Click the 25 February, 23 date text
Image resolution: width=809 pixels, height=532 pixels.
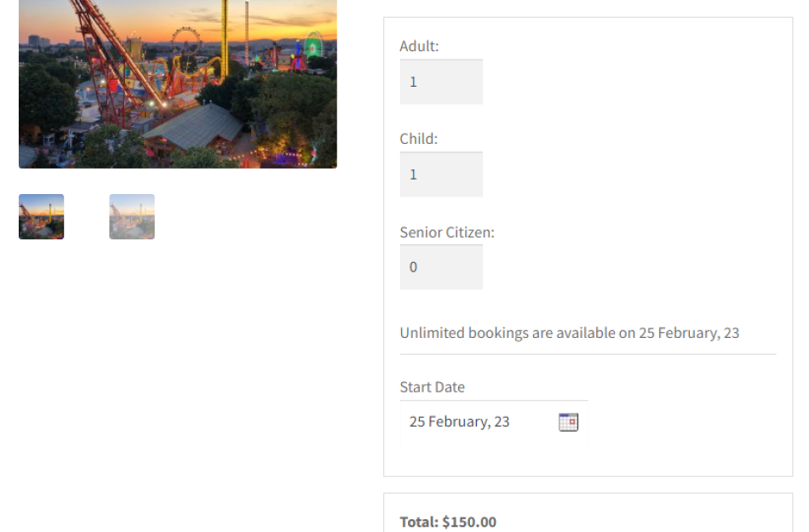(459, 420)
